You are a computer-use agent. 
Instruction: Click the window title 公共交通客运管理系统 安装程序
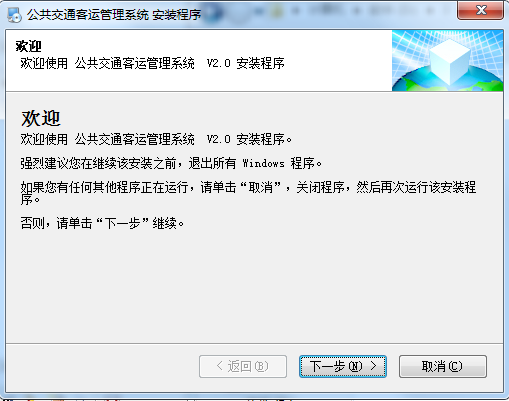click(x=114, y=15)
